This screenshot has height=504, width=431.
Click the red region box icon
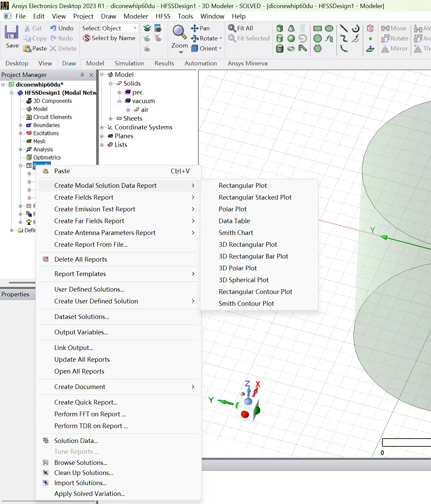[x=370, y=28]
